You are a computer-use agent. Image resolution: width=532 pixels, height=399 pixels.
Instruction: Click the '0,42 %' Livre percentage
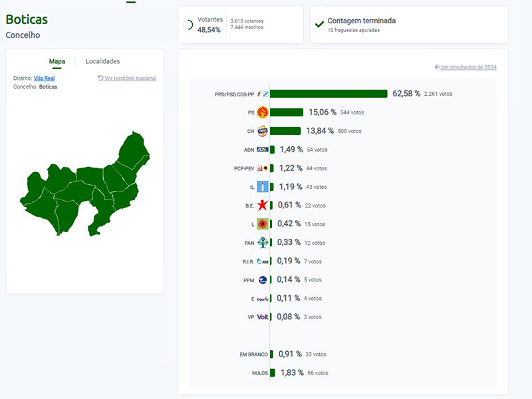coord(289,224)
